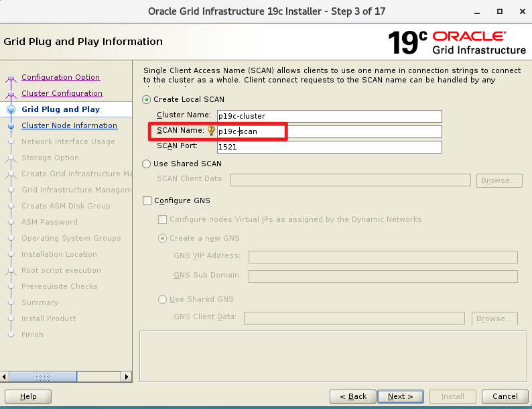
Task: Click the Next button
Action: click(x=401, y=396)
